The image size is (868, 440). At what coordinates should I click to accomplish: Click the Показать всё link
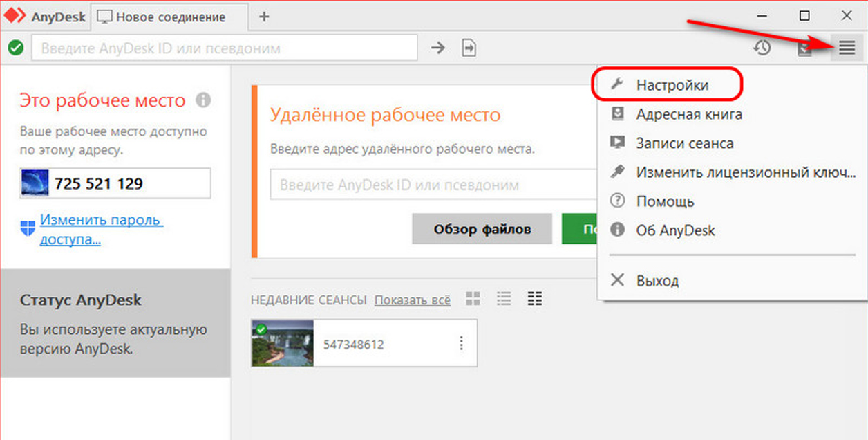pos(412,300)
